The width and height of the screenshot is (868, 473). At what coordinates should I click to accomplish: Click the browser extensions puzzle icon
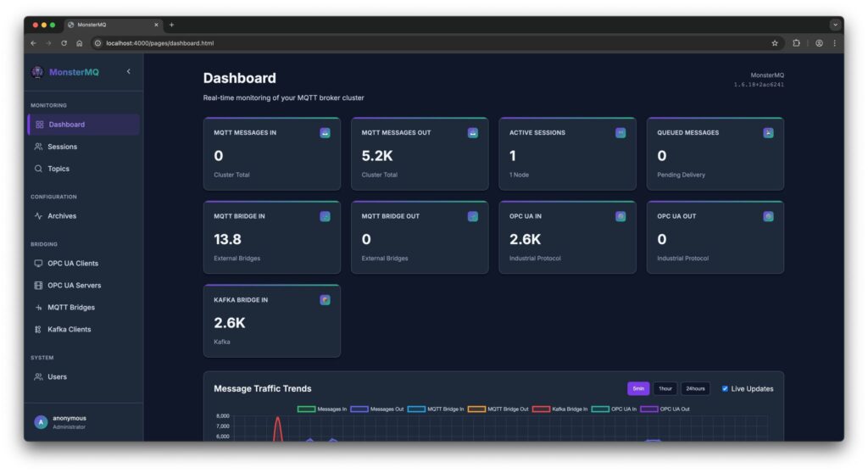[x=796, y=43]
